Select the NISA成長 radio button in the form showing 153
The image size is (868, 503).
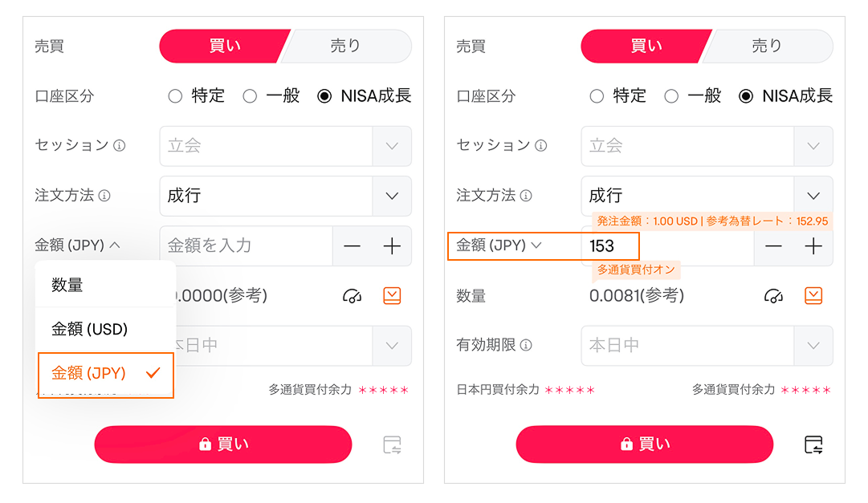(x=746, y=96)
